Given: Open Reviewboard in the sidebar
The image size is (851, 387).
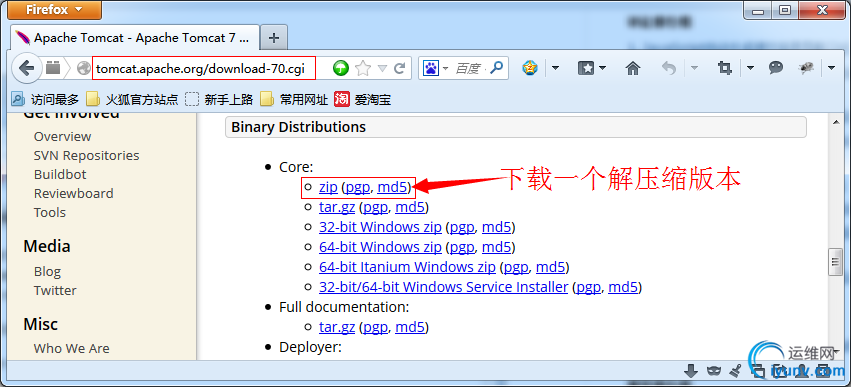Looking at the screenshot, I should click(74, 193).
